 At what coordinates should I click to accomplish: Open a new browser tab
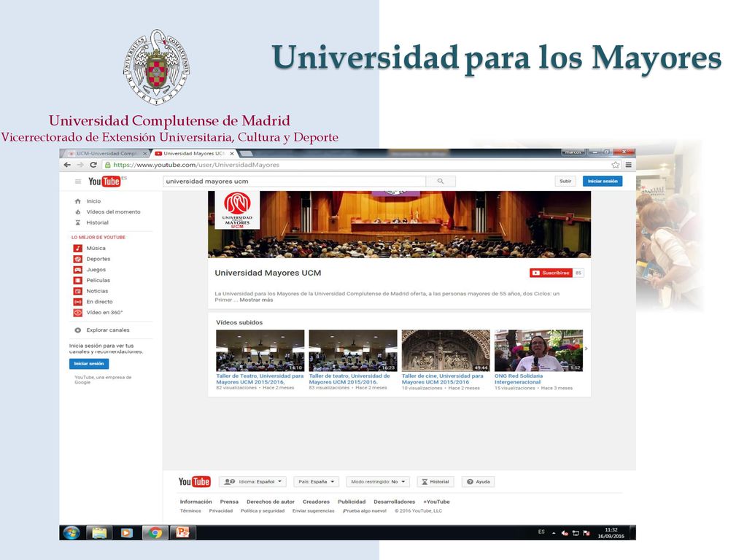tap(247, 153)
